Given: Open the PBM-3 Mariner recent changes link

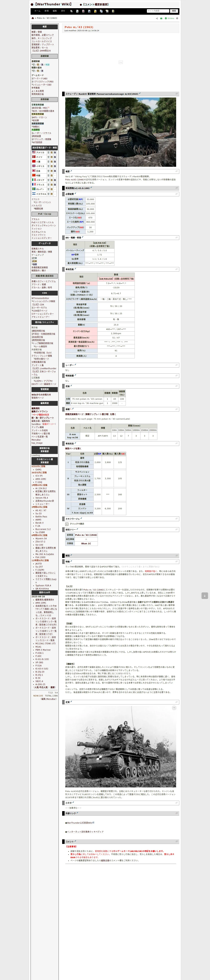Looking at the screenshot, I should click(x=43, y=649).
